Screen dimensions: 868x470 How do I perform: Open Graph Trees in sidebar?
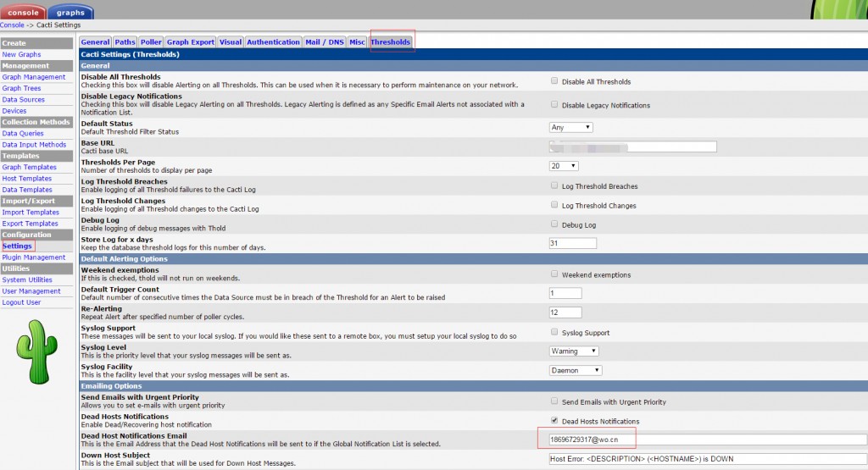(21, 88)
